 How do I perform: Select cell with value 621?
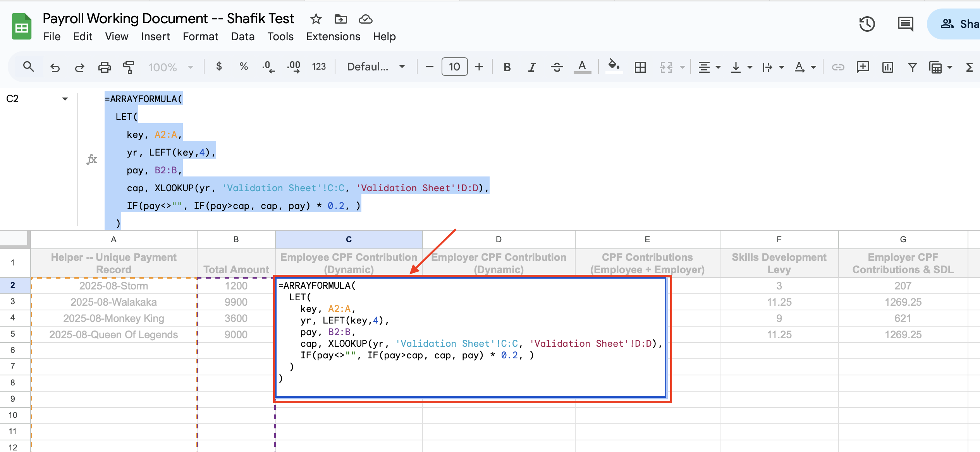coord(903,318)
